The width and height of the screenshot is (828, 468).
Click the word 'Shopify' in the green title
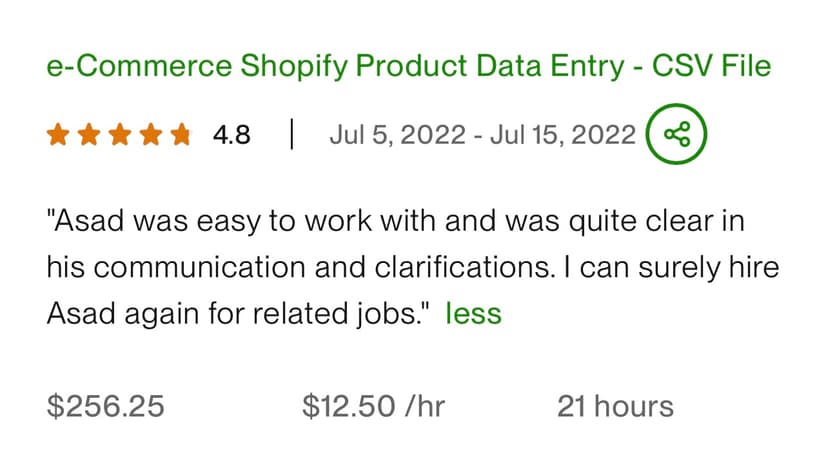click(294, 68)
